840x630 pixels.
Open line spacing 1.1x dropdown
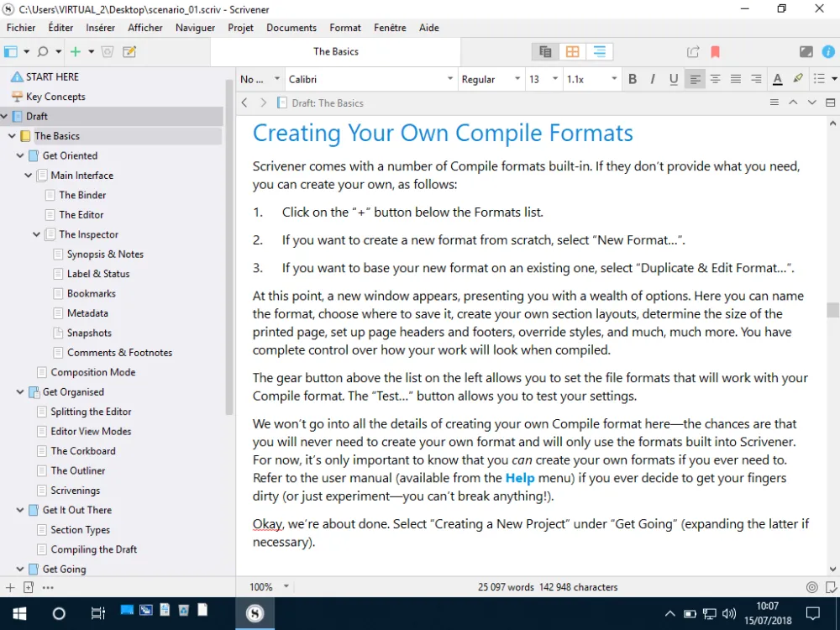591,79
